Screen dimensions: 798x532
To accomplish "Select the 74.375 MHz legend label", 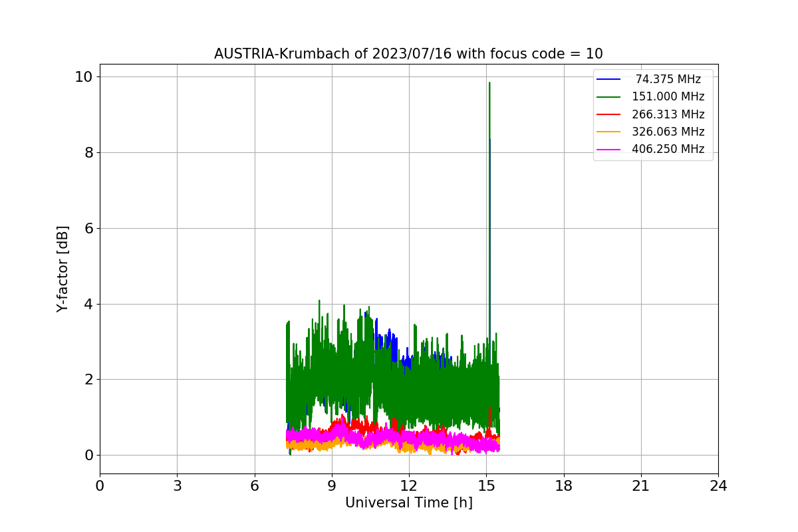I will (x=668, y=79).
